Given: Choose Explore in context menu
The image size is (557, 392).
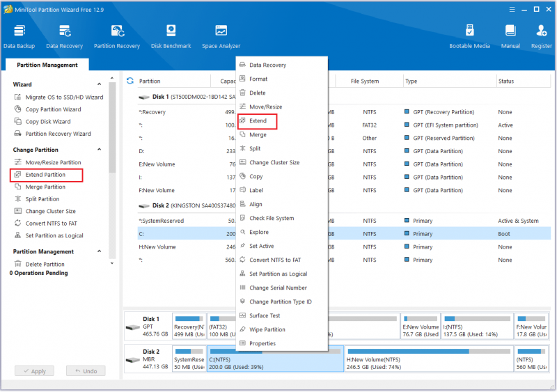Looking at the screenshot, I should (282, 232).
